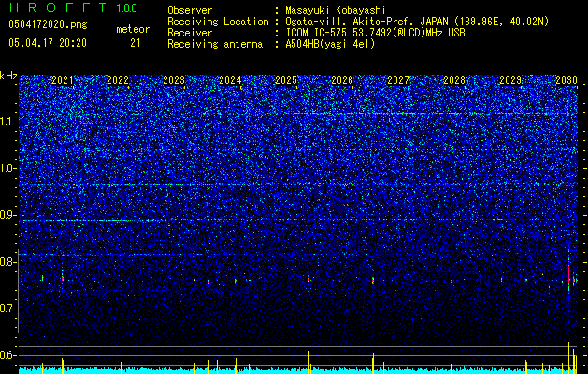The width and height of the screenshot is (588, 374).
Task: Click the 2027 time marker
Action: [398, 80]
